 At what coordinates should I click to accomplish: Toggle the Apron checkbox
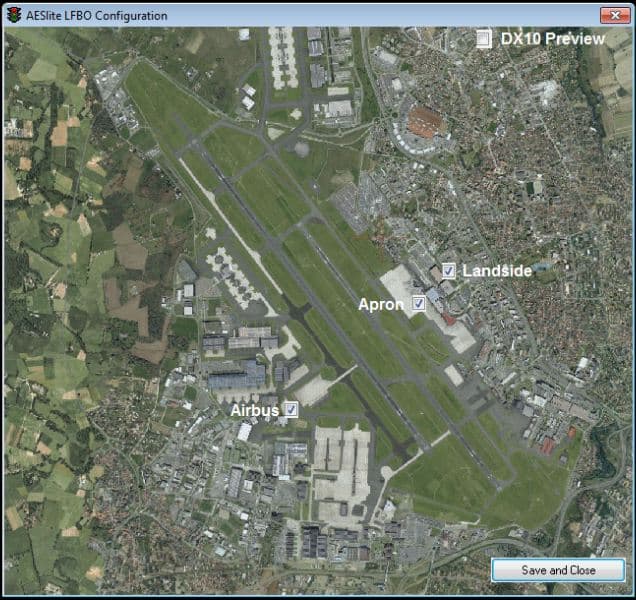coord(419,303)
